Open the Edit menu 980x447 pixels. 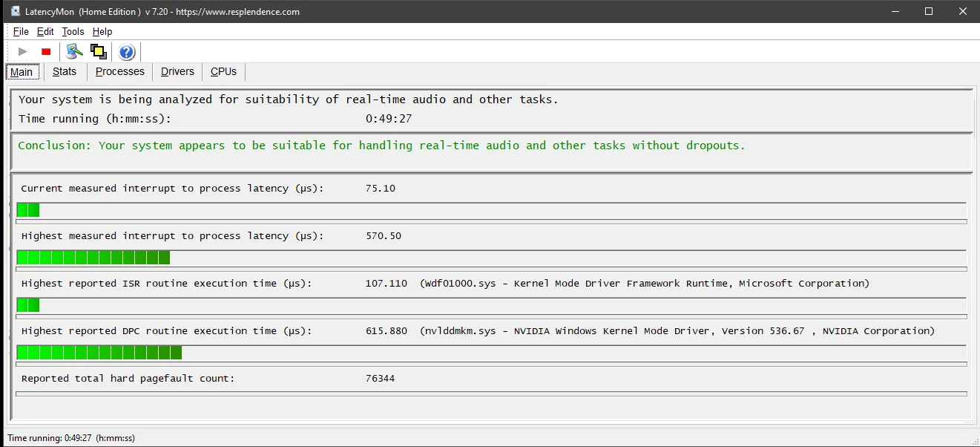tap(45, 32)
